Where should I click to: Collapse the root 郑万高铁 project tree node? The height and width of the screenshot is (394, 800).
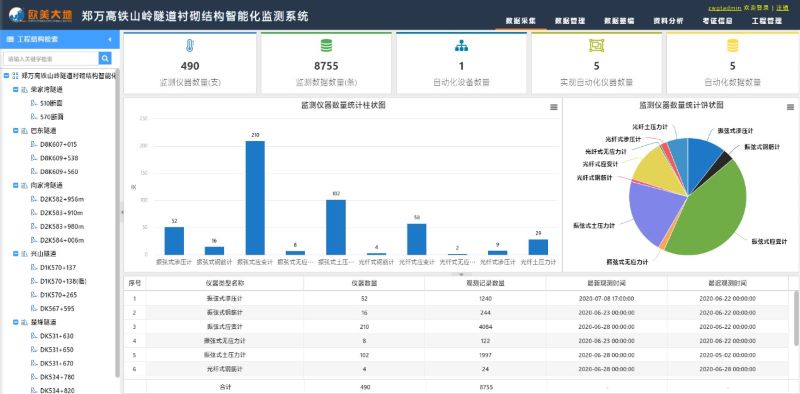pos(6,76)
